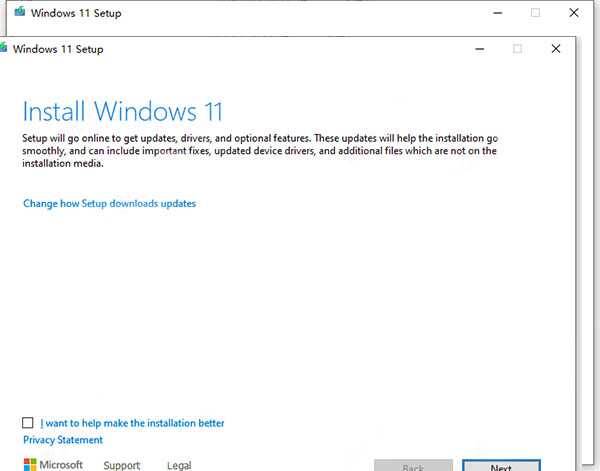Click the disabled maximize button of front window
The width and height of the screenshot is (600, 471).
[517, 49]
